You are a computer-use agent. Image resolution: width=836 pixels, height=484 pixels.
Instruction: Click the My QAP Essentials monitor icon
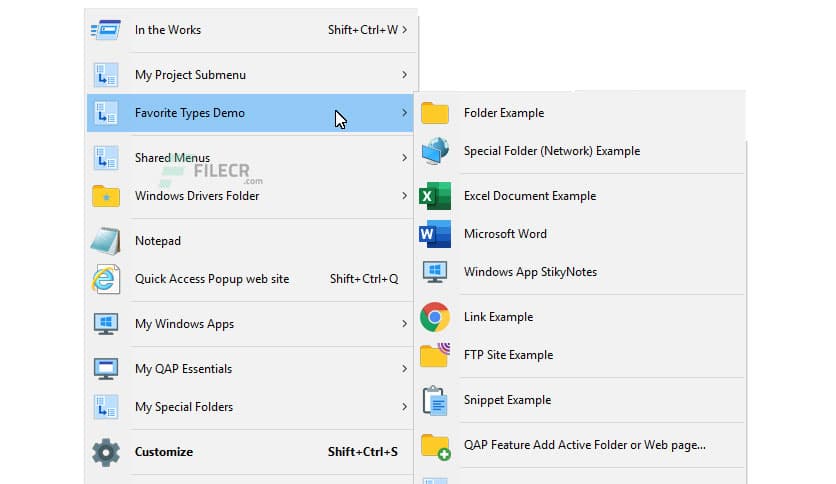(x=106, y=368)
